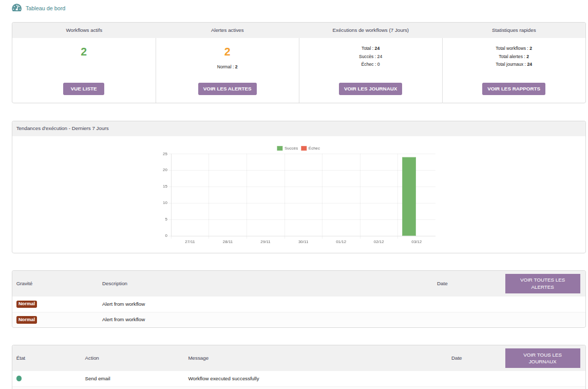Screen dimensions: 588x389
Task: Select the Workflow executed successfully log message
Action: point(223,379)
